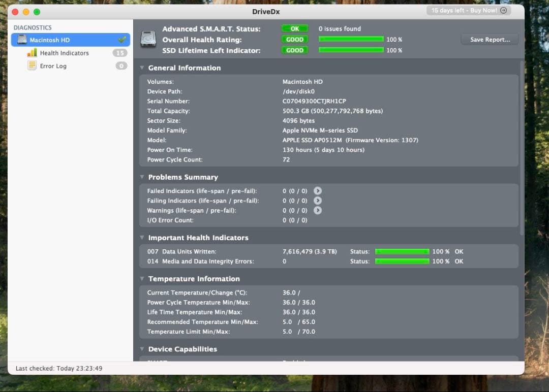549x392 pixels.
Task: Expand the Device Capabilities section
Action: point(141,349)
